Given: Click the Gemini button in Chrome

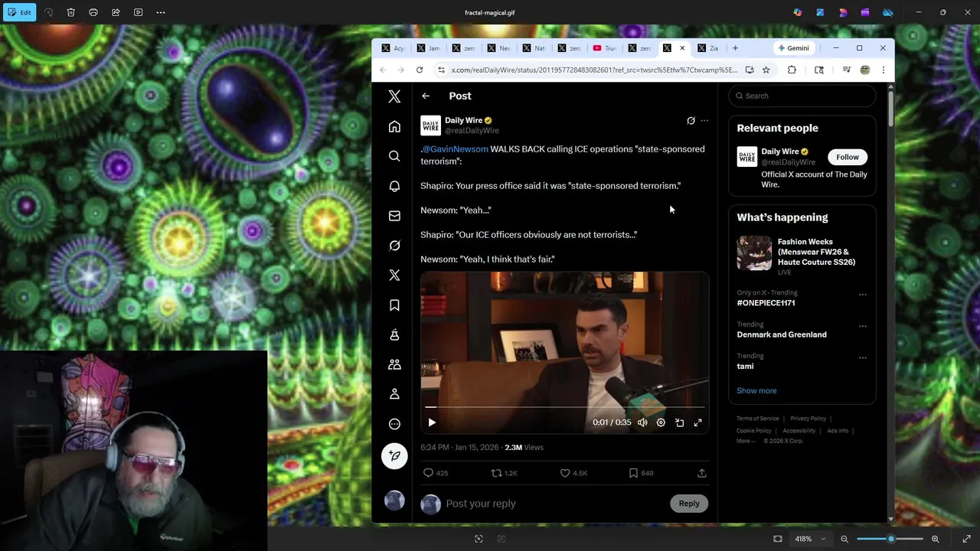Looking at the screenshot, I should (x=793, y=48).
